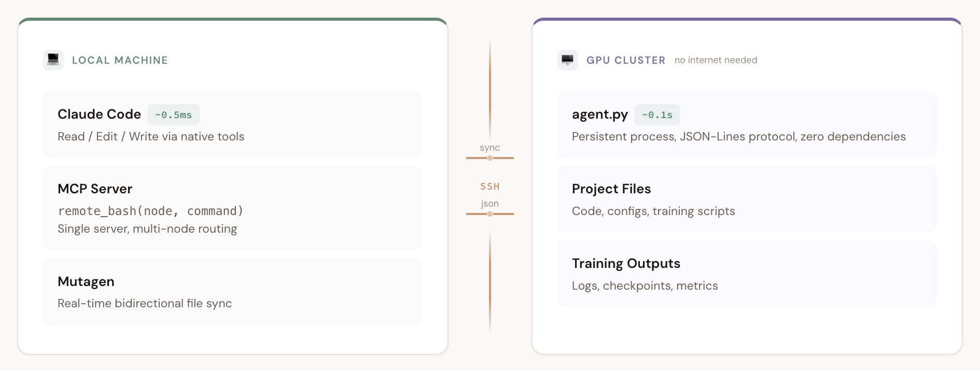Screen dimensions: 980x371
Task: Click the json label on connector
Action: point(490,204)
